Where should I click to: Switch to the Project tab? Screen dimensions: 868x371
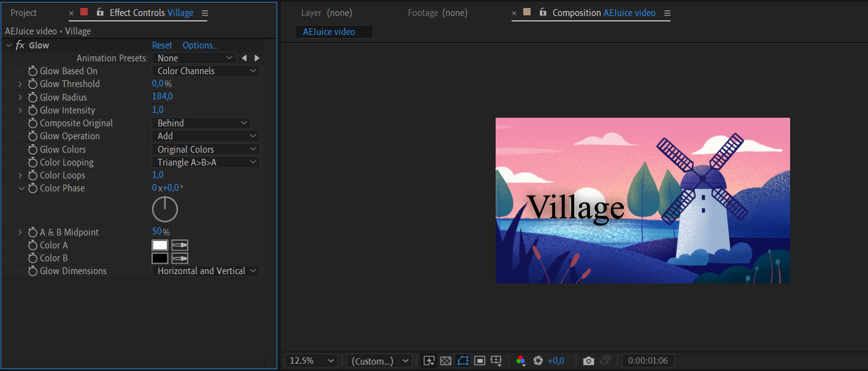point(24,13)
